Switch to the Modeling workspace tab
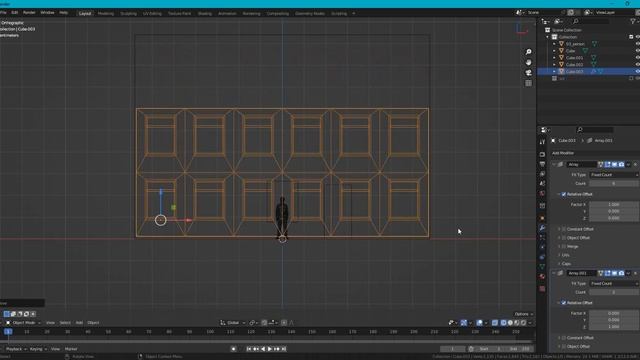The height and width of the screenshot is (360, 640). coord(106,13)
